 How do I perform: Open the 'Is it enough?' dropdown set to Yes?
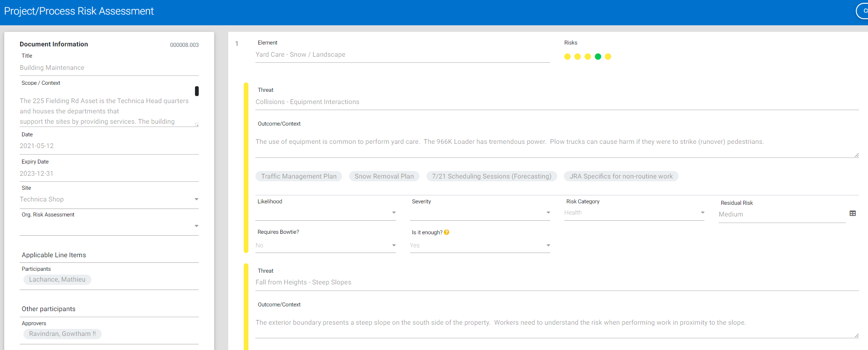(480, 246)
